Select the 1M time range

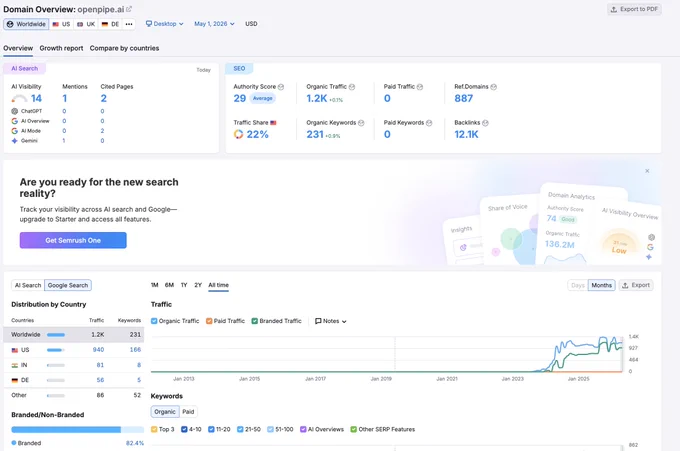click(154, 285)
